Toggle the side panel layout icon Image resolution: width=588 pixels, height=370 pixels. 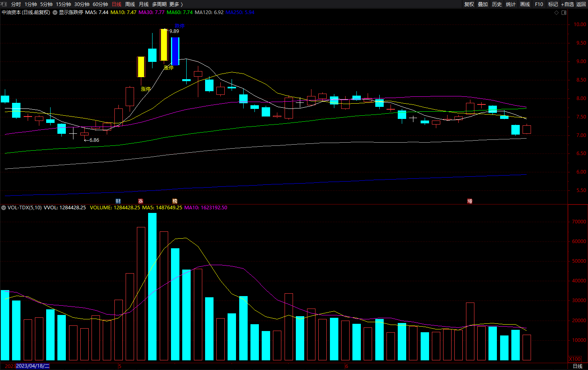pyautogui.click(x=564, y=13)
